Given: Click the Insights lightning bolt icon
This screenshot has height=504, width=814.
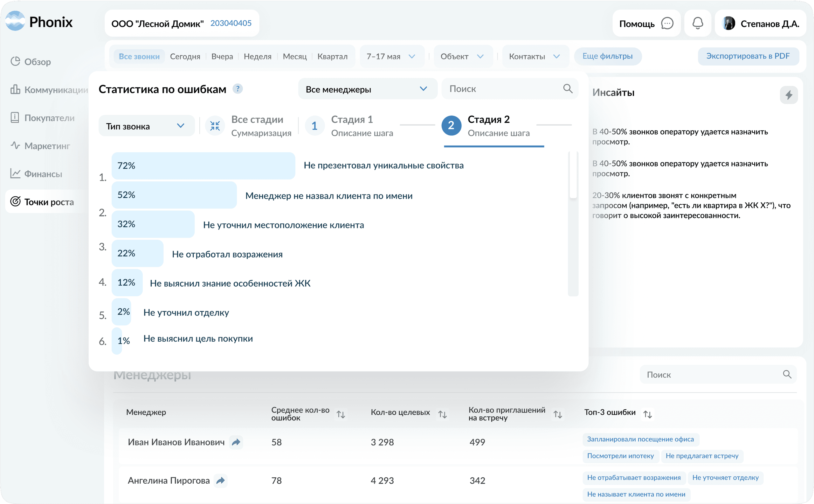Looking at the screenshot, I should tap(789, 95).
